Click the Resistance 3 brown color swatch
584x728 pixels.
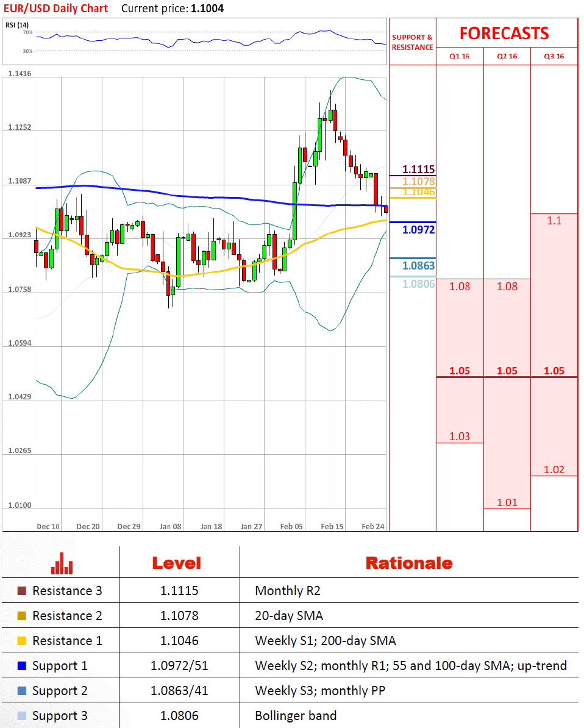click(22, 591)
